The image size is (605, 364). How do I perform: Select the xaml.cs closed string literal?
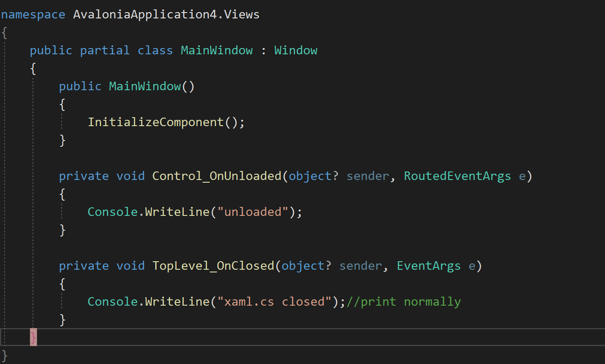(274, 301)
